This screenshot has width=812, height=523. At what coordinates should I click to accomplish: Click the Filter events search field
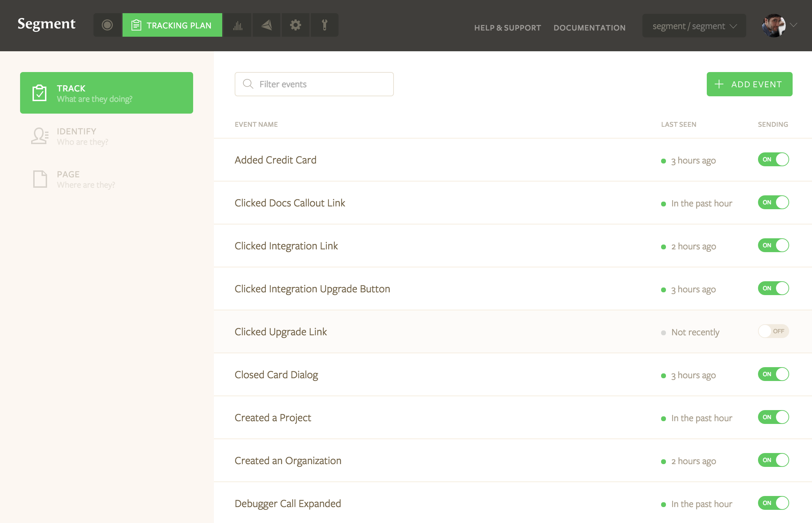(x=314, y=84)
